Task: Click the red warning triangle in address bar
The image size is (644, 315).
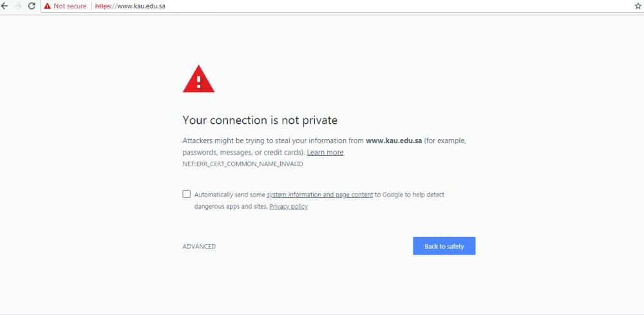Action: (x=47, y=6)
